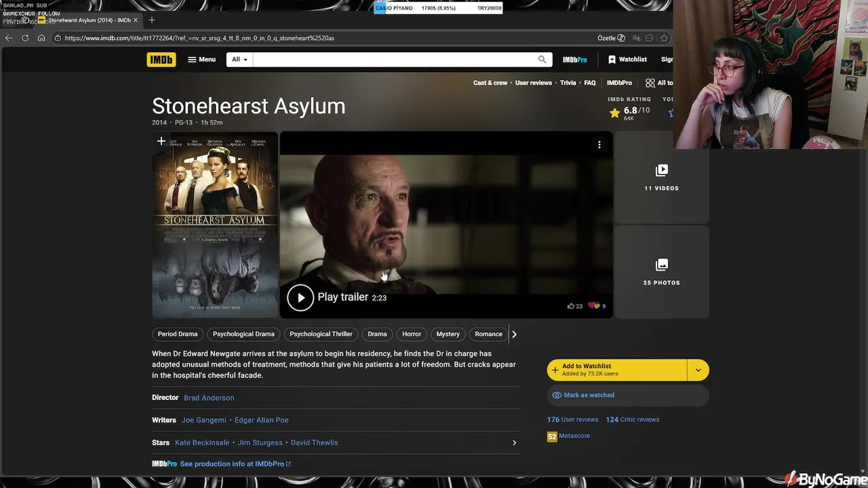Select the Period Drama genre chip
868x488 pixels.
click(178, 334)
